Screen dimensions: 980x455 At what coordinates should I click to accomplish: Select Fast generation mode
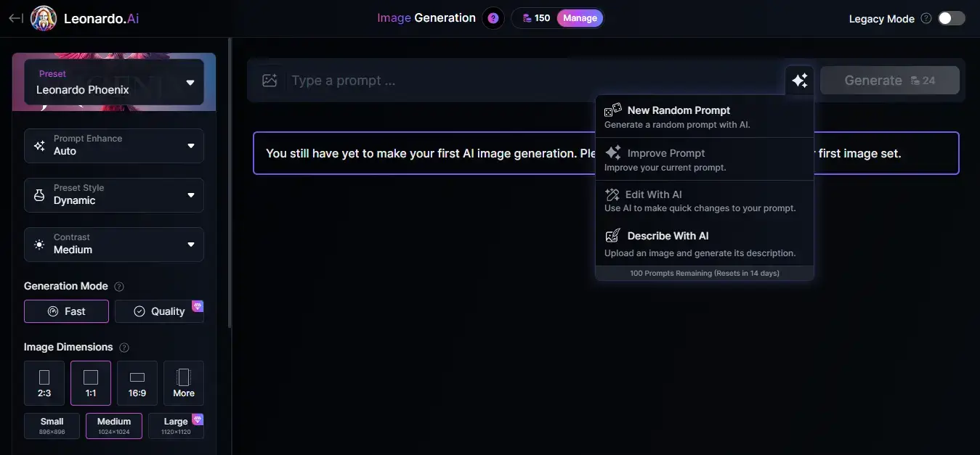(x=66, y=311)
